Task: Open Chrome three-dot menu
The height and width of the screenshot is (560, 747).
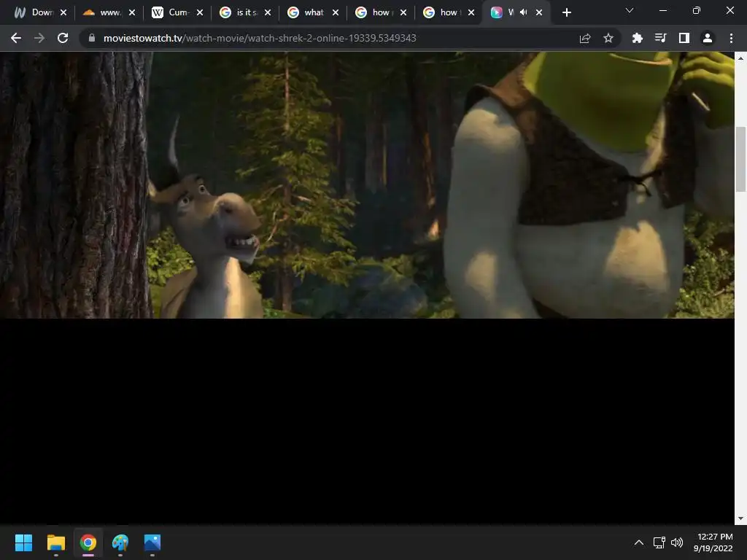Action: 731,38
